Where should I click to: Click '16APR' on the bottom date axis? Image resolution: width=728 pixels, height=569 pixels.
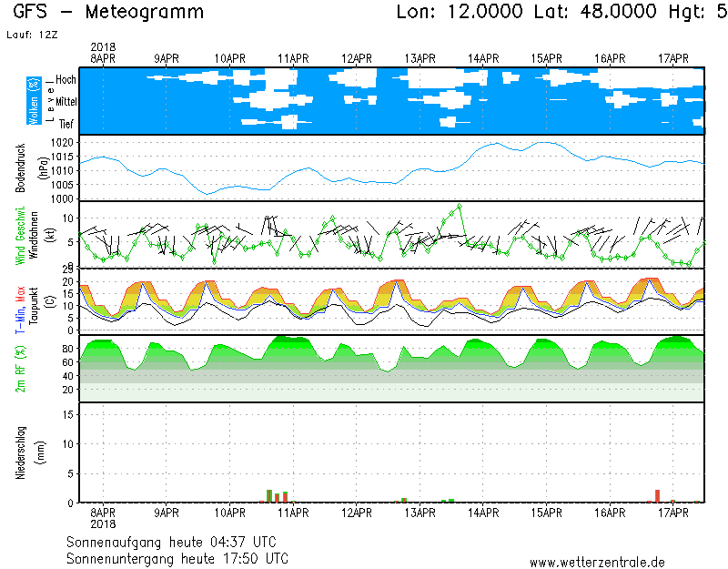click(610, 513)
